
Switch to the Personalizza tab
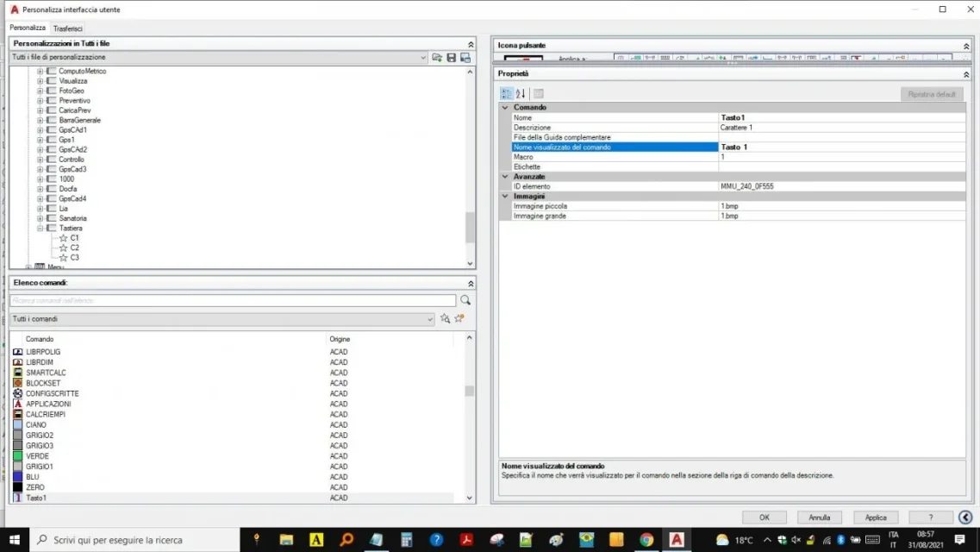pos(28,28)
